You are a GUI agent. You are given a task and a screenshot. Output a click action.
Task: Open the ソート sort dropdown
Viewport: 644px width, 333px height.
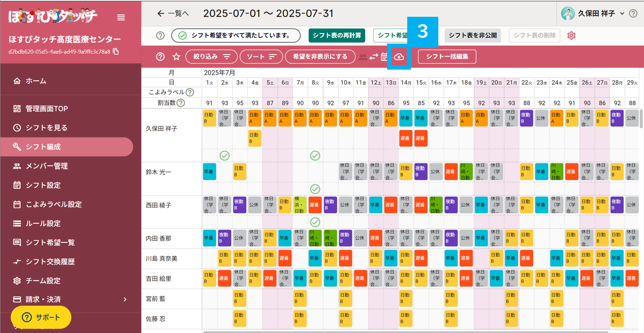click(261, 56)
